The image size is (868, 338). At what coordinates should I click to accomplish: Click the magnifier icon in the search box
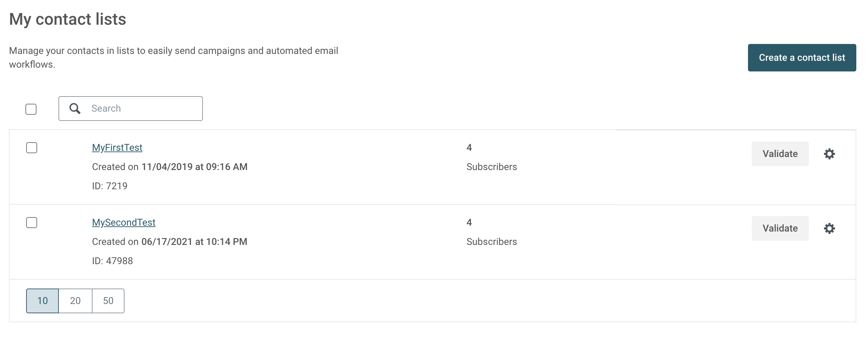[75, 109]
